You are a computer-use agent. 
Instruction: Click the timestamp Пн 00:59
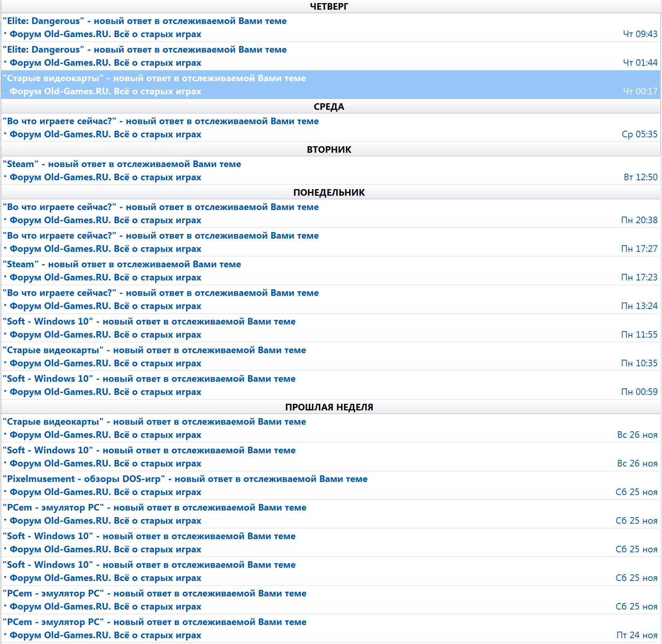pyautogui.click(x=639, y=392)
